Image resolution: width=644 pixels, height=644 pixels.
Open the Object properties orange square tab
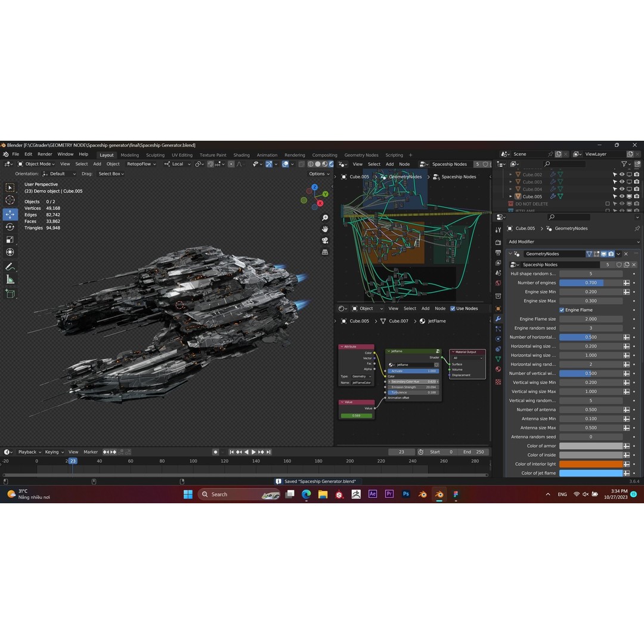click(x=498, y=308)
